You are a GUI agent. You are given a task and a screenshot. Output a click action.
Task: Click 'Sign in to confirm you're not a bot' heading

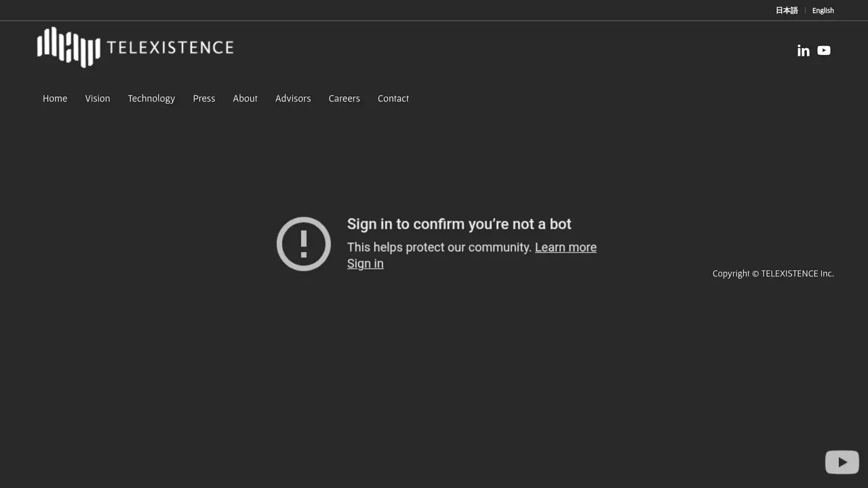(459, 224)
